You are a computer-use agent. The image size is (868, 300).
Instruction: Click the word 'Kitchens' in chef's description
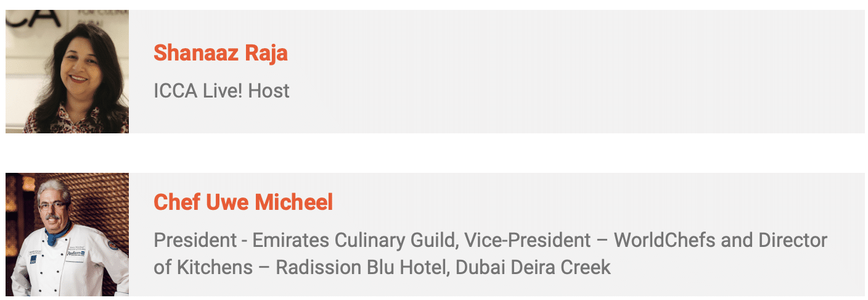pos(215,267)
